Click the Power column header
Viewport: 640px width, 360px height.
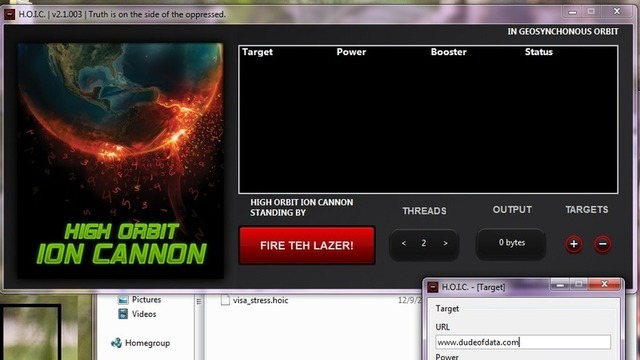(x=351, y=52)
